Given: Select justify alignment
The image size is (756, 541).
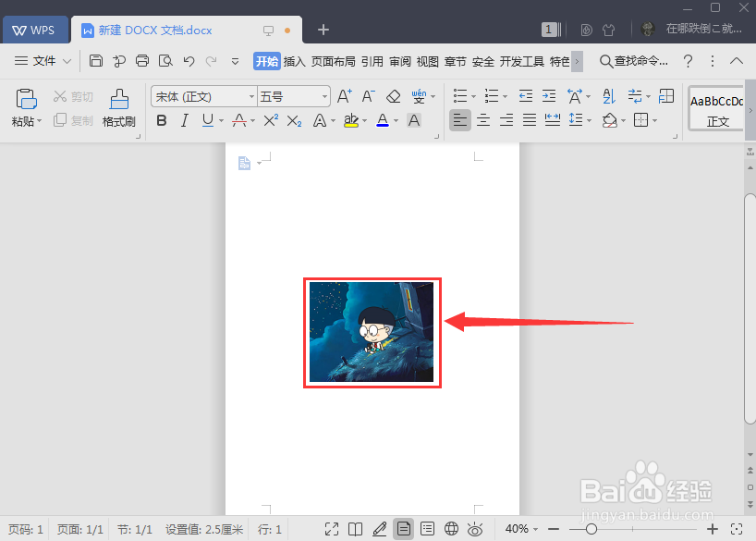Looking at the screenshot, I should [530, 120].
